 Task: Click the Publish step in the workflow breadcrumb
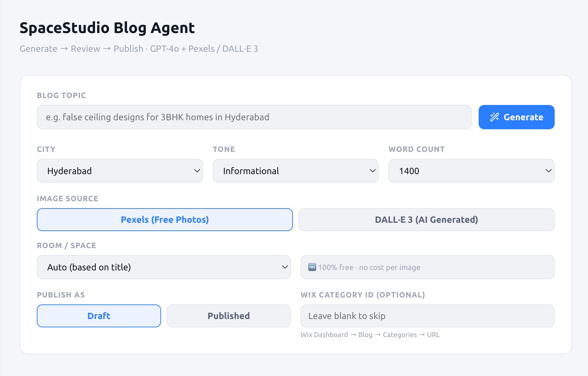pyautogui.click(x=128, y=49)
